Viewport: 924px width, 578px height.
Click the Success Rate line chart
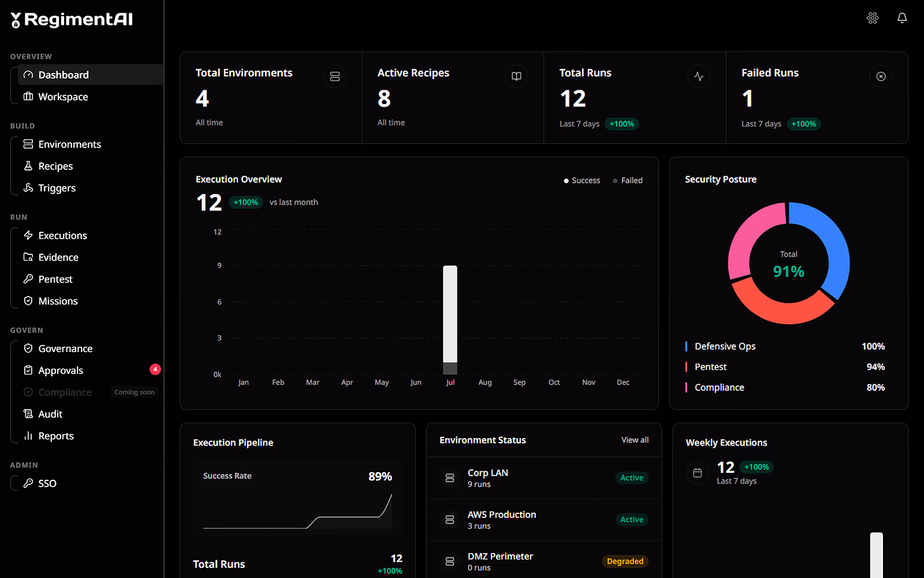[297, 511]
